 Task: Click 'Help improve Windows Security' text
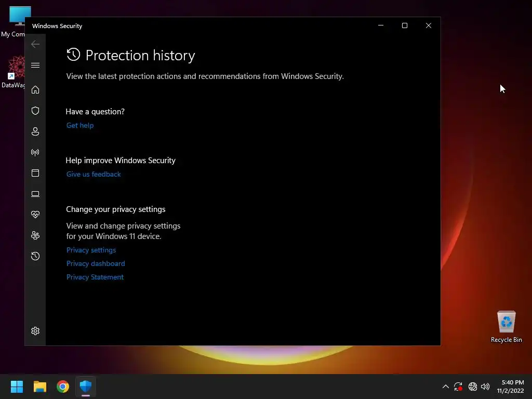pyautogui.click(x=121, y=161)
